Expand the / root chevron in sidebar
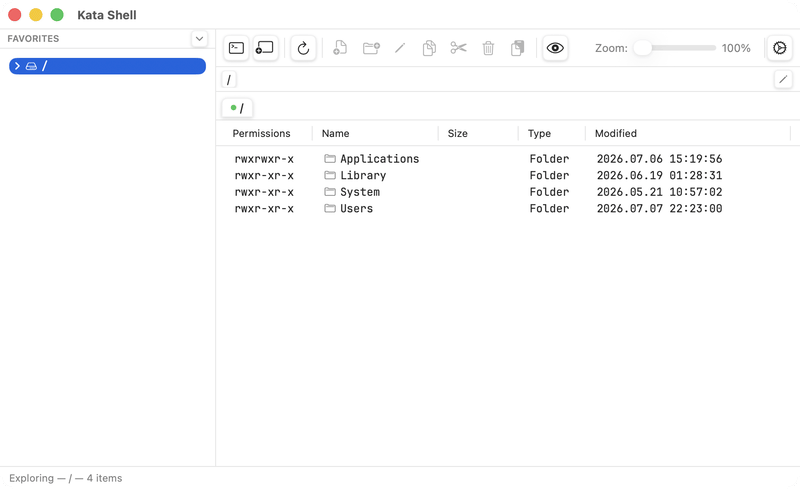This screenshot has height=489, width=800. tap(17, 66)
